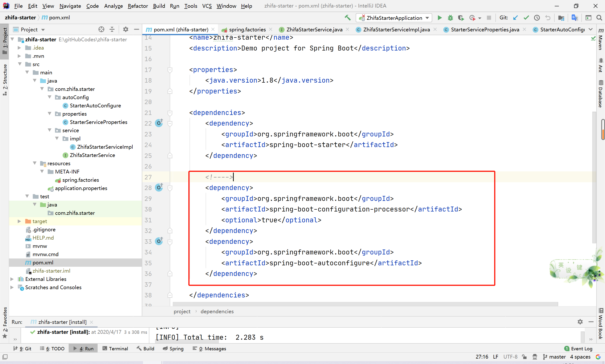
Task: Click the editor horizontal scrollbar
Action: [365, 304]
